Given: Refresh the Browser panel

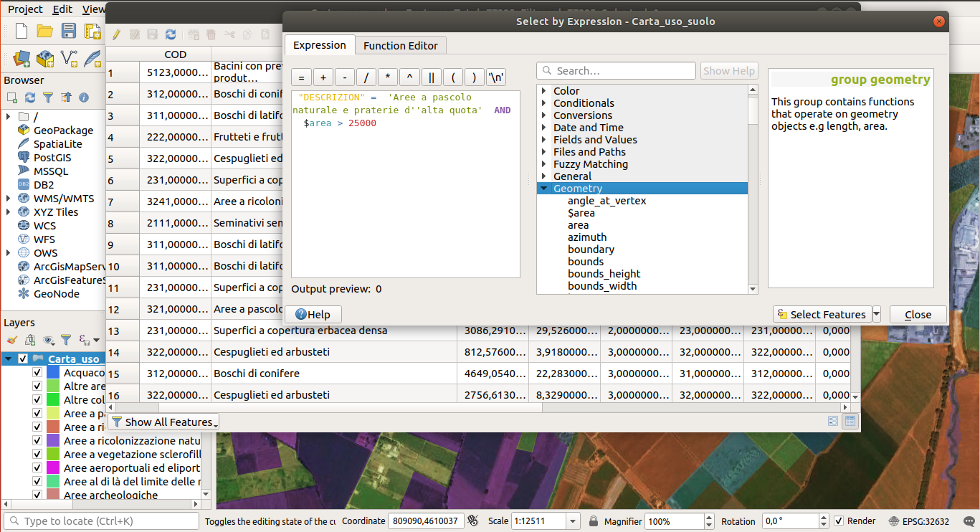Looking at the screenshot, I should click(x=30, y=98).
